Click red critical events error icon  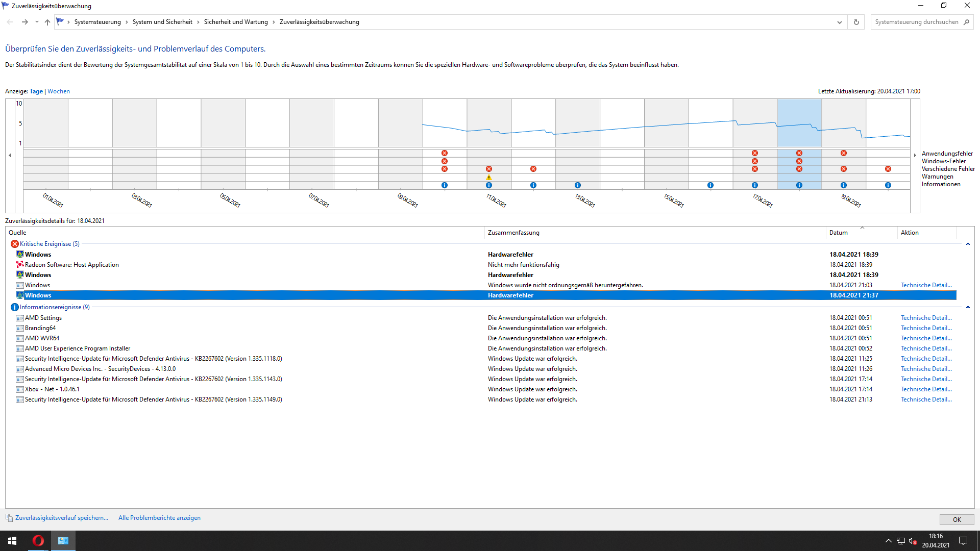[14, 244]
